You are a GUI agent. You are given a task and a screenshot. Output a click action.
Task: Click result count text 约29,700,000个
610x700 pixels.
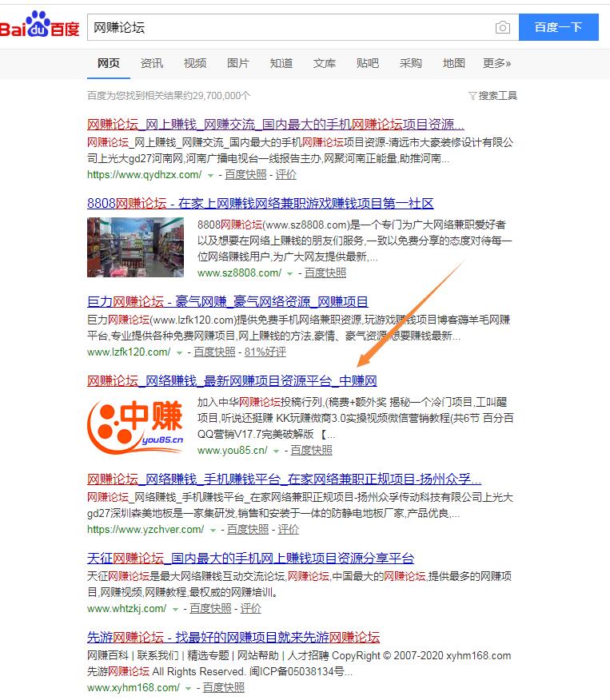(x=217, y=96)
